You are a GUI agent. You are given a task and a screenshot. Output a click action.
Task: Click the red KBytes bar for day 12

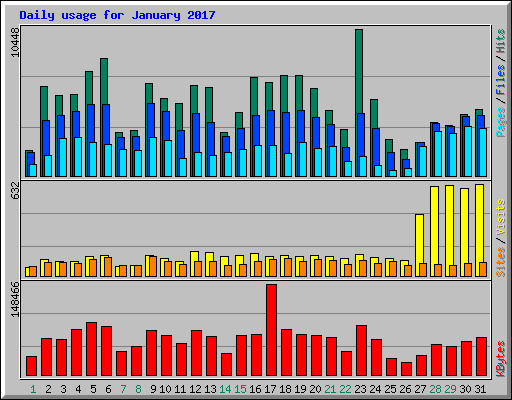196,353
